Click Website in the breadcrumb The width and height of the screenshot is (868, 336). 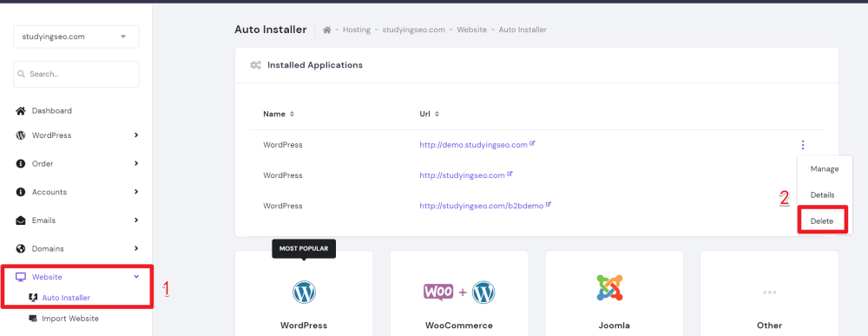point(471,30)
